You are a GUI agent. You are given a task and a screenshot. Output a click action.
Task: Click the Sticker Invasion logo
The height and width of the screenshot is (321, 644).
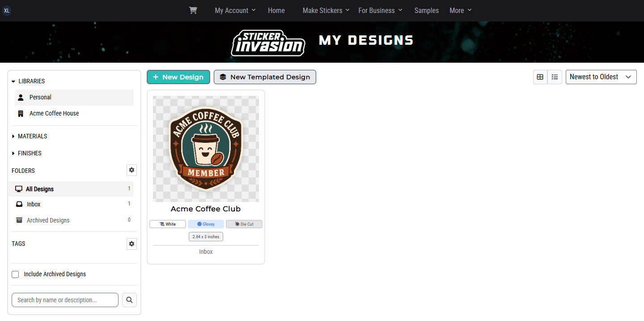pos(268,43)
